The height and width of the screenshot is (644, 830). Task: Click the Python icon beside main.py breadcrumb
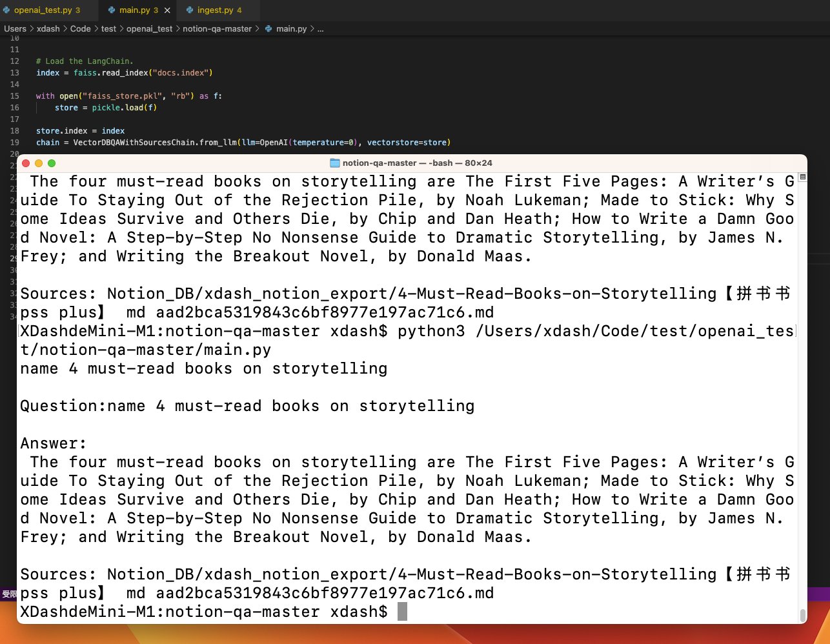click(268, 28)
